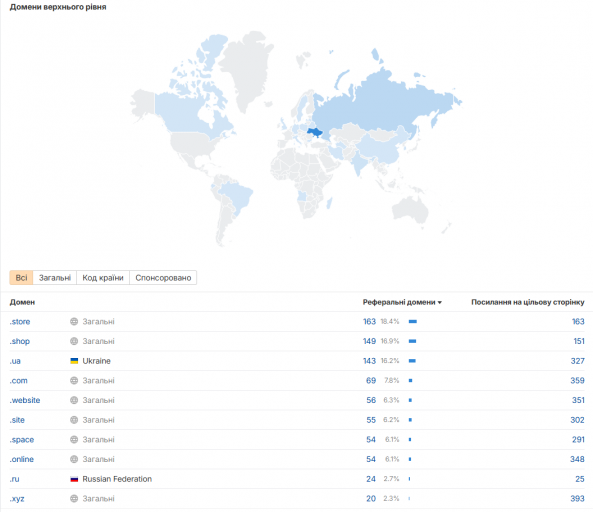Click target page links value 291
The width and height of the screenshot is (593, 512).
578,439
